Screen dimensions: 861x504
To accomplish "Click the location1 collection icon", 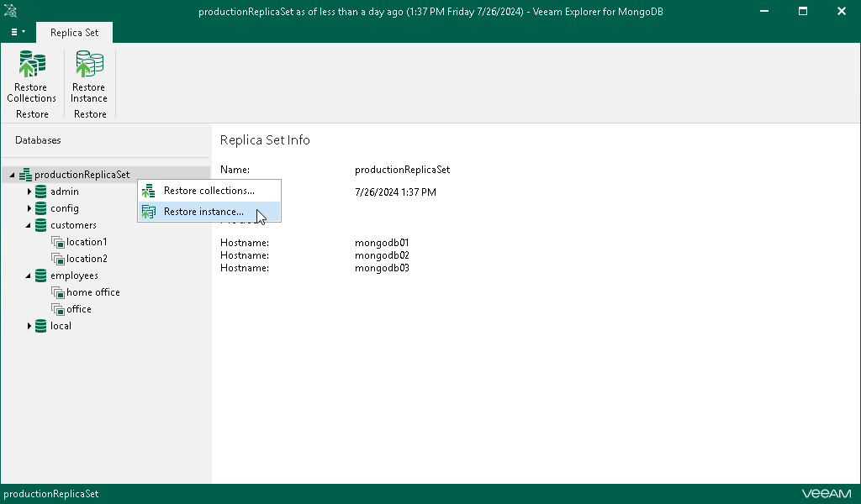I will 58,243.
